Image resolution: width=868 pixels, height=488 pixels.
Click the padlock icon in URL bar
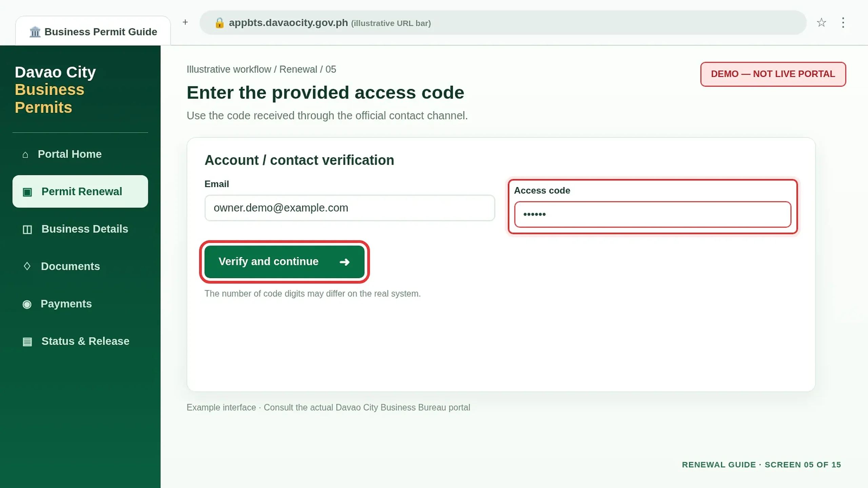(x=219, y=23)
